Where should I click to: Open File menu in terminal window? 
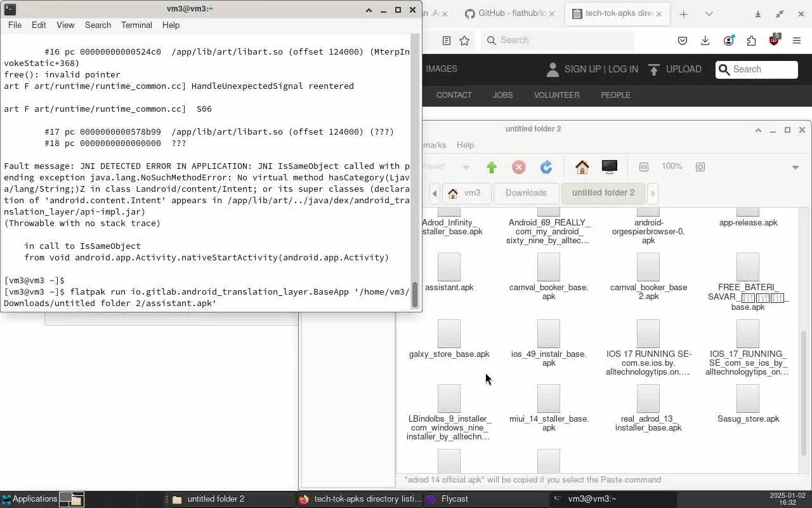[15, 25]
